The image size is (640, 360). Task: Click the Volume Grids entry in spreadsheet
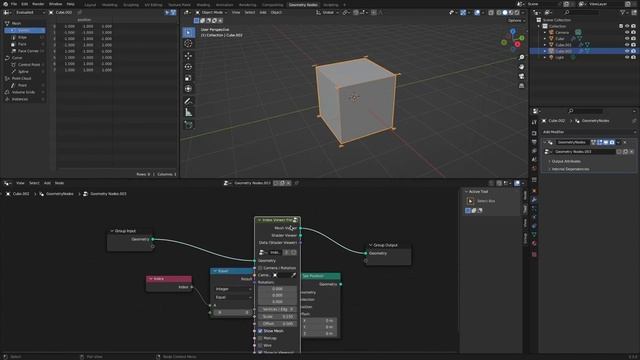(23, 92)
